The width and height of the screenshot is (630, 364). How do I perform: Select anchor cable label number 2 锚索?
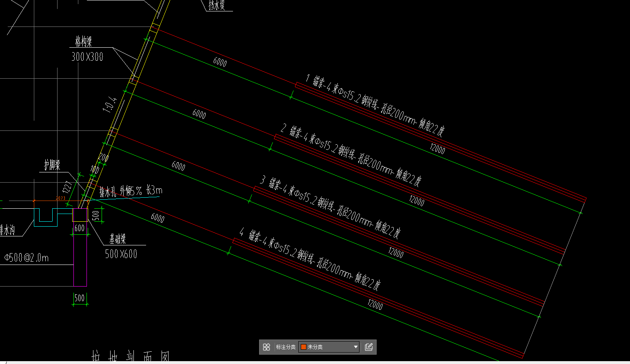tap(351, 155)
